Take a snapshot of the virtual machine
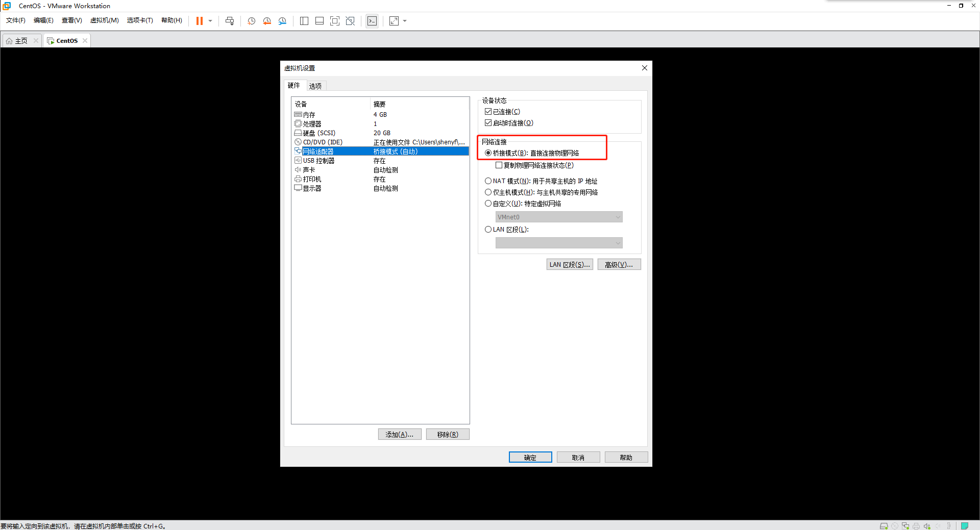 point(251,21)
